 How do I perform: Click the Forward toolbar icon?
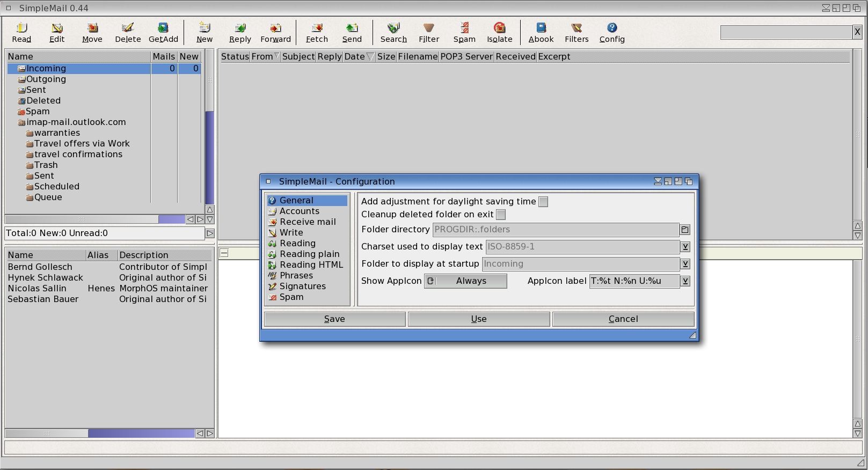coord(275,32)
